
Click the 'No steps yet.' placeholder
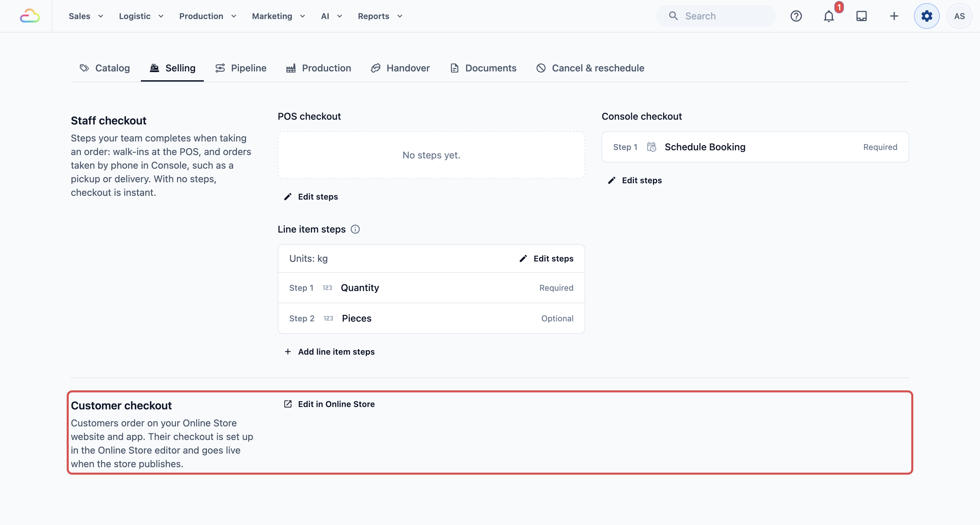pos(431,155)
